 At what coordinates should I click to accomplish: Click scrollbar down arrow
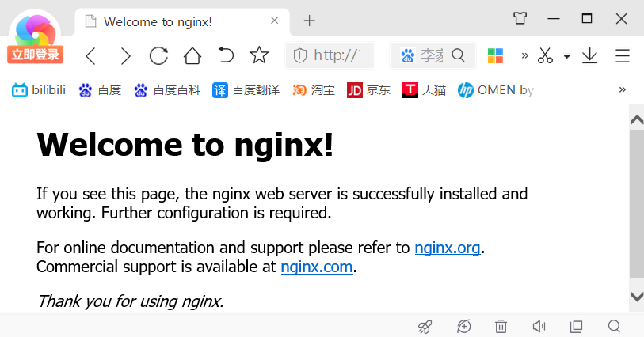click(637, 297)
